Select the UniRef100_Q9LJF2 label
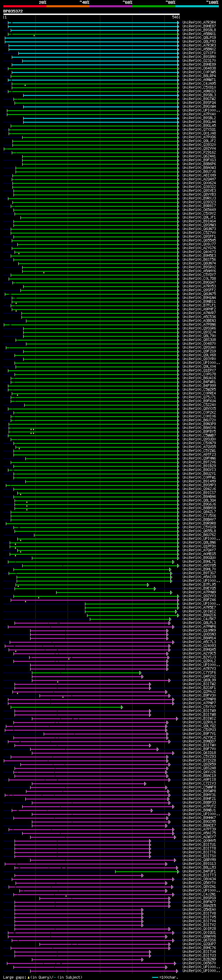 199,141
